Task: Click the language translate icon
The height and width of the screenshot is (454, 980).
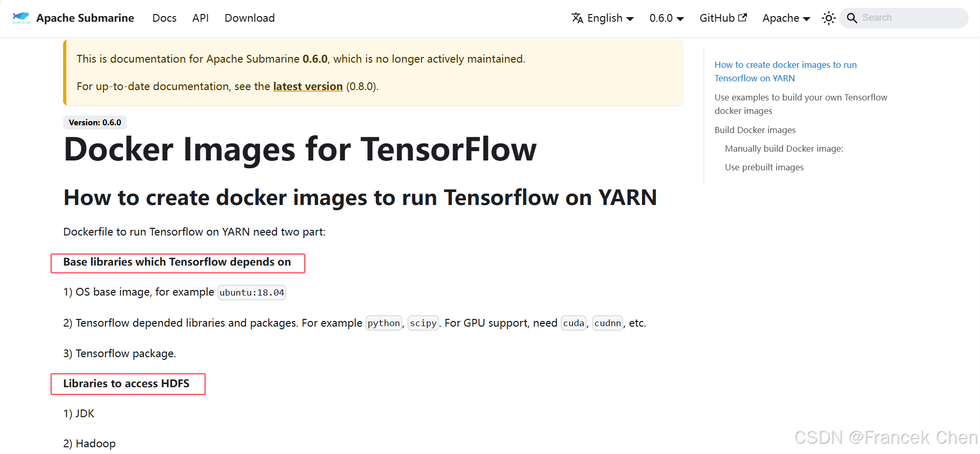Action: pos(577,18)
